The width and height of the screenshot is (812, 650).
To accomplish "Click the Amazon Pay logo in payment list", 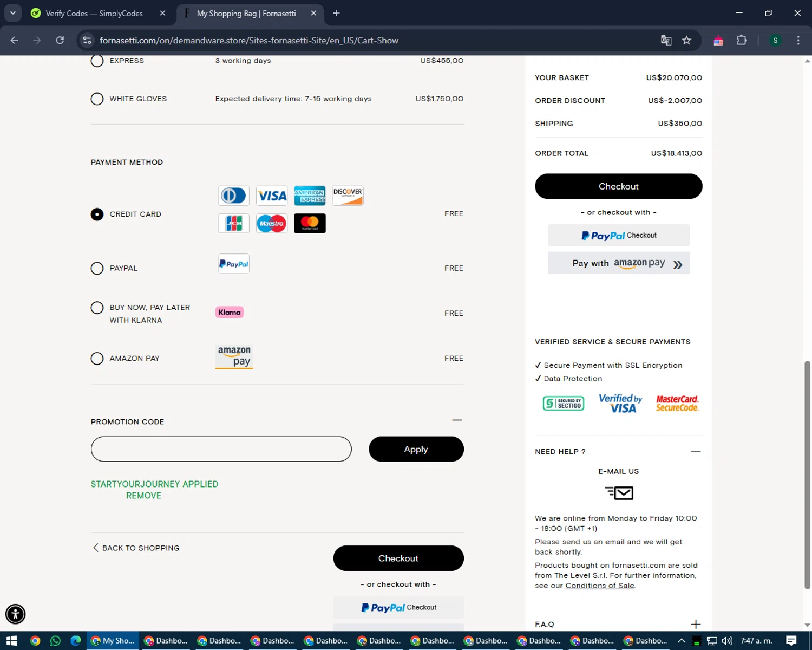I will click(x=234, y=357).
